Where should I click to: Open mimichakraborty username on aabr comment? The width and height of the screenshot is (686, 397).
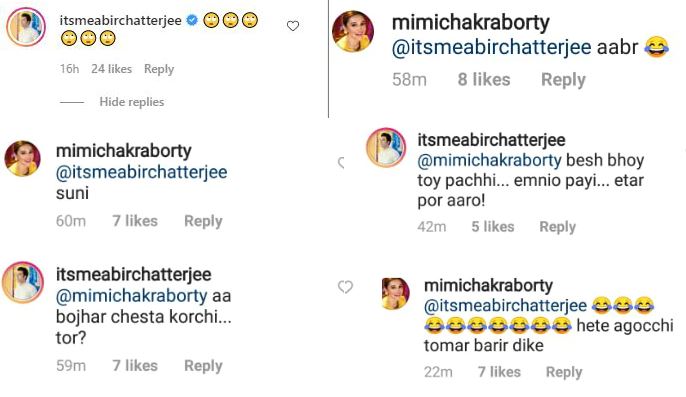470,23
